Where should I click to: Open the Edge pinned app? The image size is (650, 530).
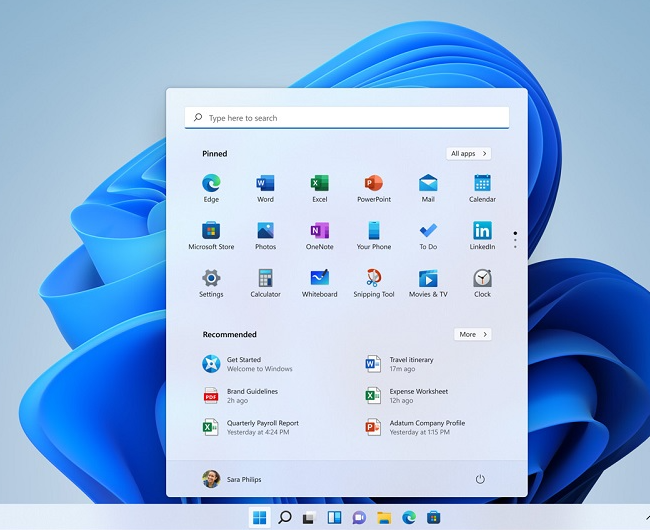coord(211,188)
